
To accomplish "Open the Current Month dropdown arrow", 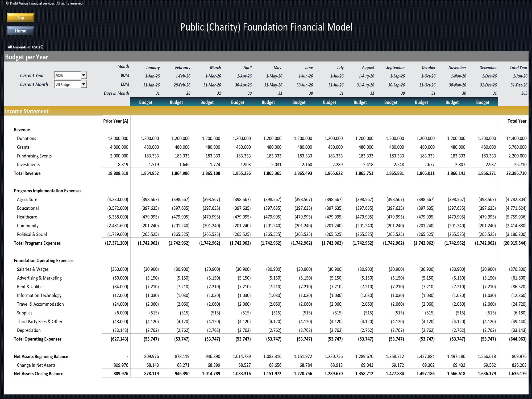I will pos(84,84).
